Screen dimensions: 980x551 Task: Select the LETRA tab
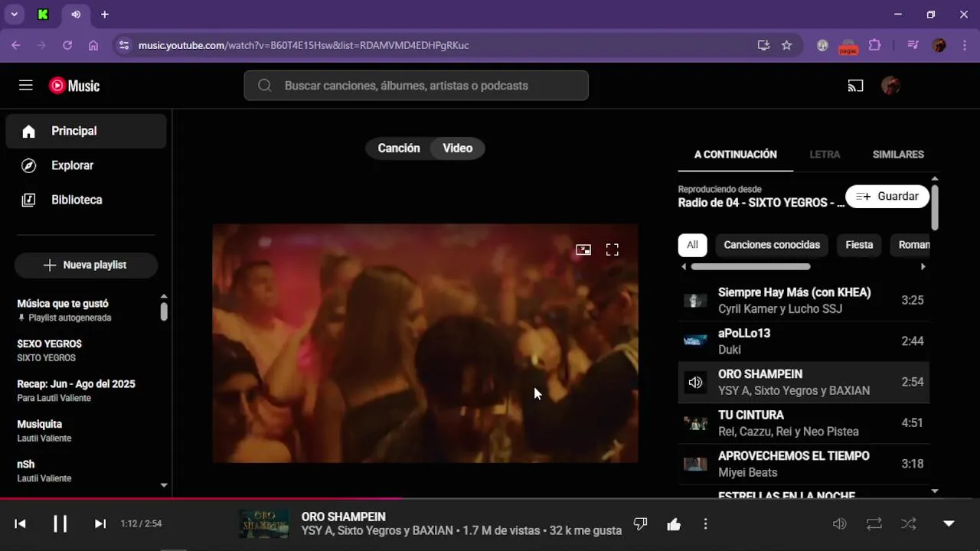point(825,155)
